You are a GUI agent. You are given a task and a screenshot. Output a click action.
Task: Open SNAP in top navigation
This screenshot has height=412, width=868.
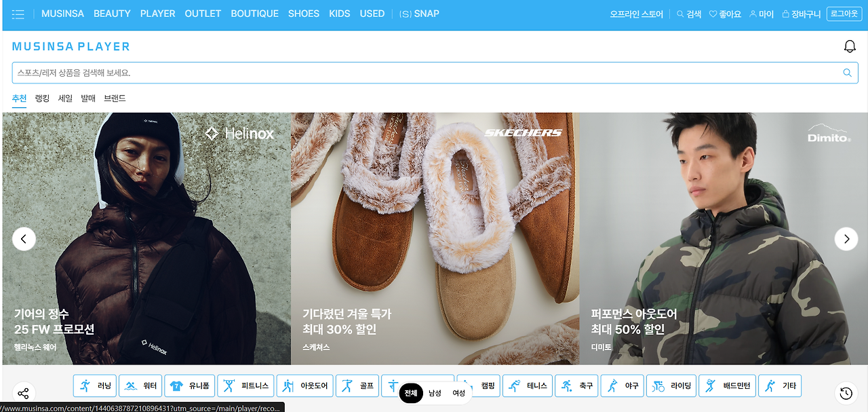click(x=419, y=14)
